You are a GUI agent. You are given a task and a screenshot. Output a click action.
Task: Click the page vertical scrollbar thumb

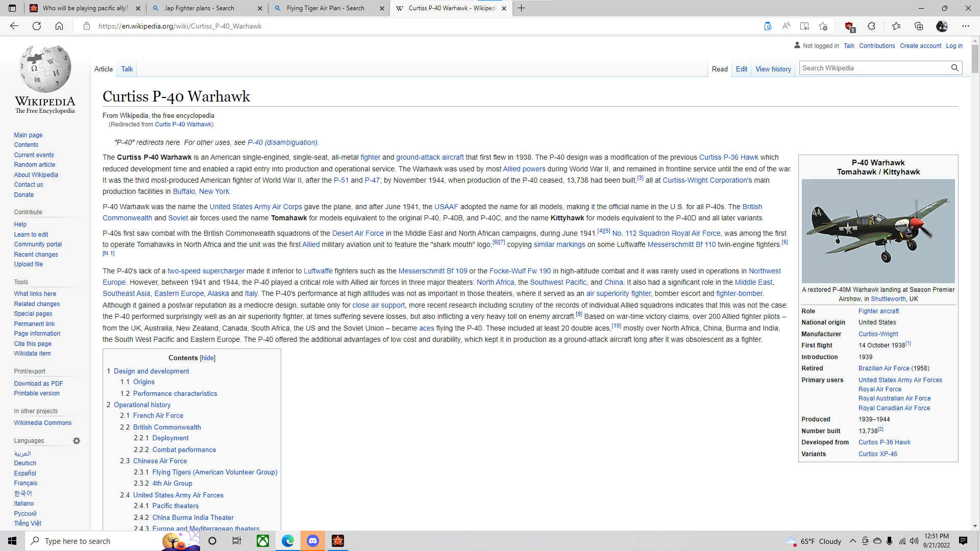point(975,59)
